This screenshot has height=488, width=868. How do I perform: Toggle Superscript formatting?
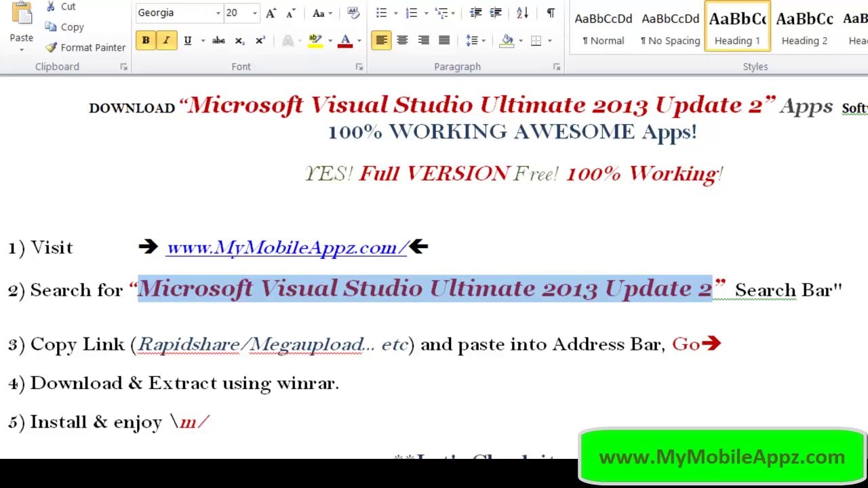[x=260, y=41]
